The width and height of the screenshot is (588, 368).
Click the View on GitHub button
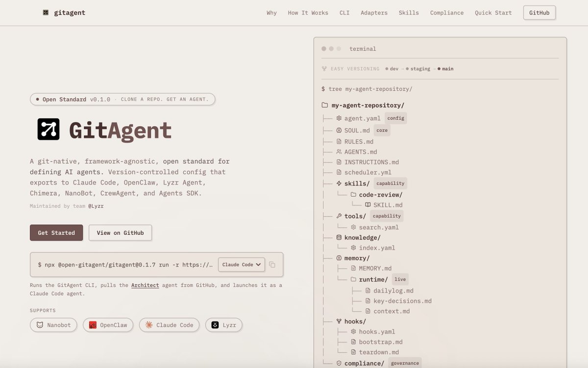tap(120, 233)
